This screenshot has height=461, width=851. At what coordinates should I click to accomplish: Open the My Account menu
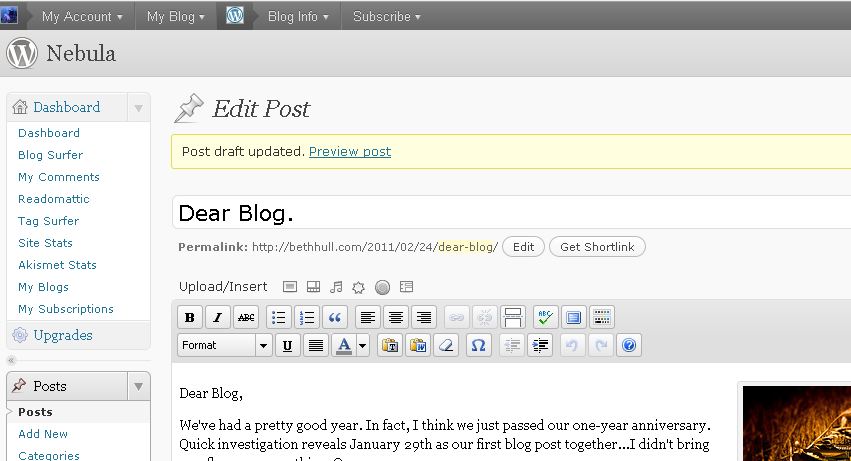(82, 16)
